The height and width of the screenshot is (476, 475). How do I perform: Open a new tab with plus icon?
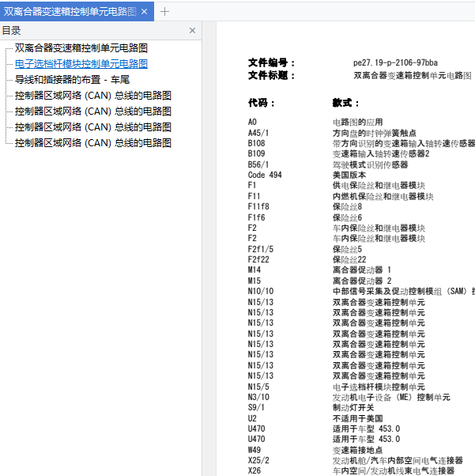tap(164, 12)
